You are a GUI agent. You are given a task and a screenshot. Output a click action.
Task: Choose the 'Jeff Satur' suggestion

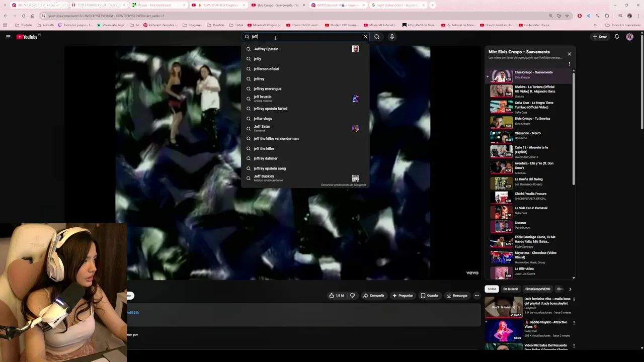coord(305,128)
